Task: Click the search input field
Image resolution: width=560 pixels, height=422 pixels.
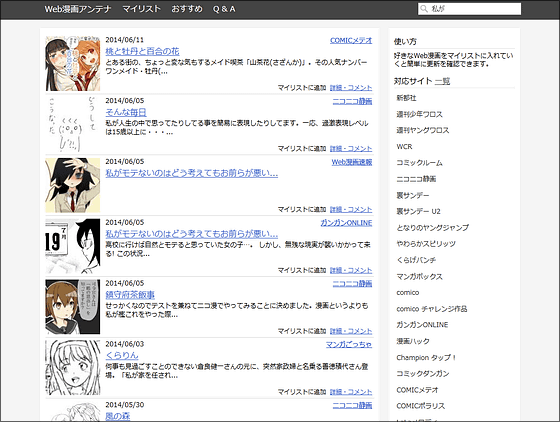Action: point(469,9)
